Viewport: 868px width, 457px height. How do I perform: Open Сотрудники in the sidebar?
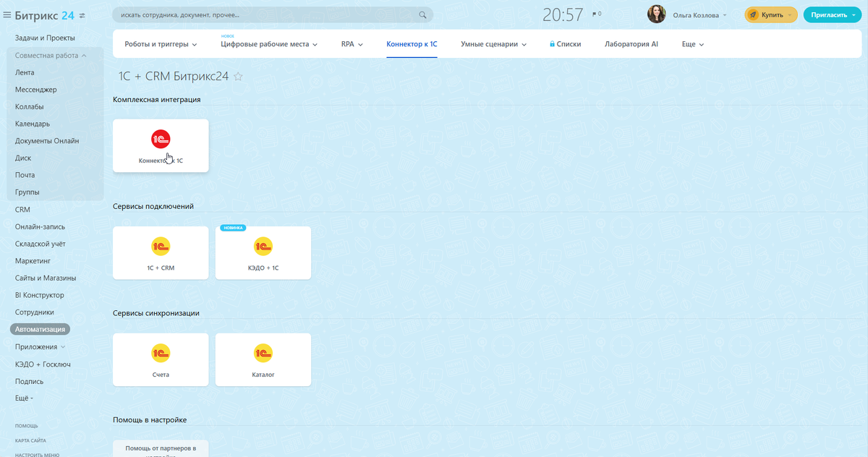tap(35, 312)
